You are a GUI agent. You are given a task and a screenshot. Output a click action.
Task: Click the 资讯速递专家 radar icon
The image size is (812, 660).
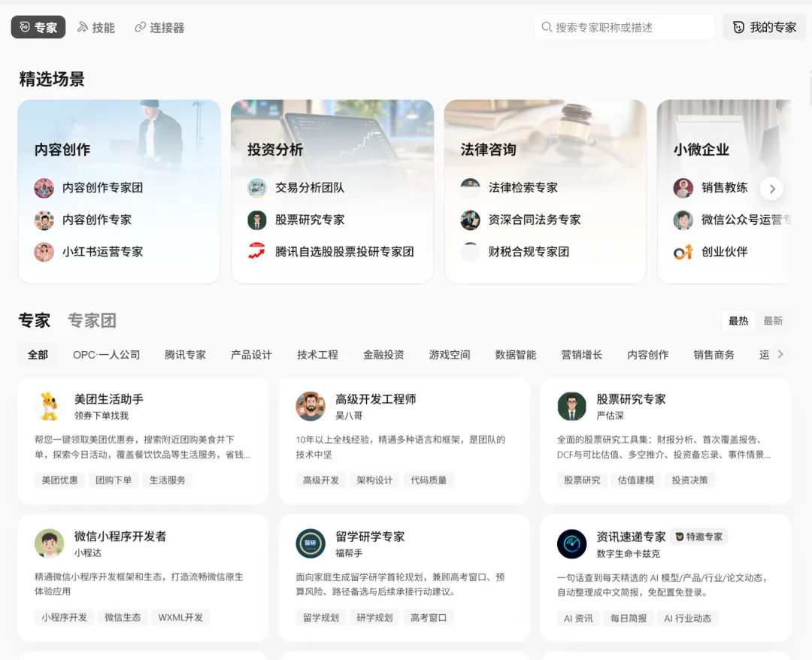pos(571,543)
